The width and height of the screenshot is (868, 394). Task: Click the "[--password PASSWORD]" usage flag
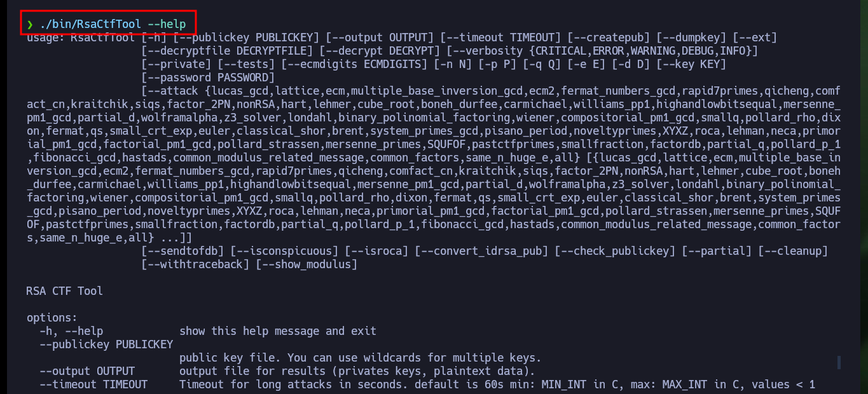[x=208, y=78]
